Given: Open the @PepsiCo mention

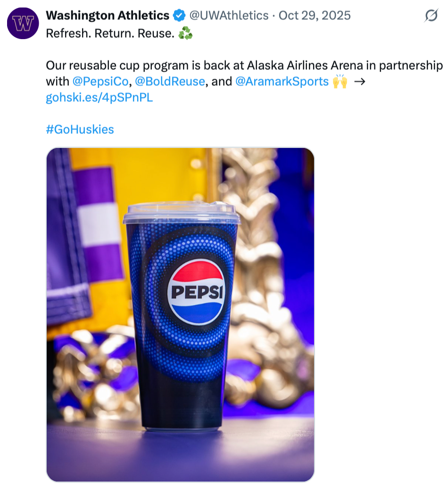Looking at the screenshot, I should click(x=100, y=82).
